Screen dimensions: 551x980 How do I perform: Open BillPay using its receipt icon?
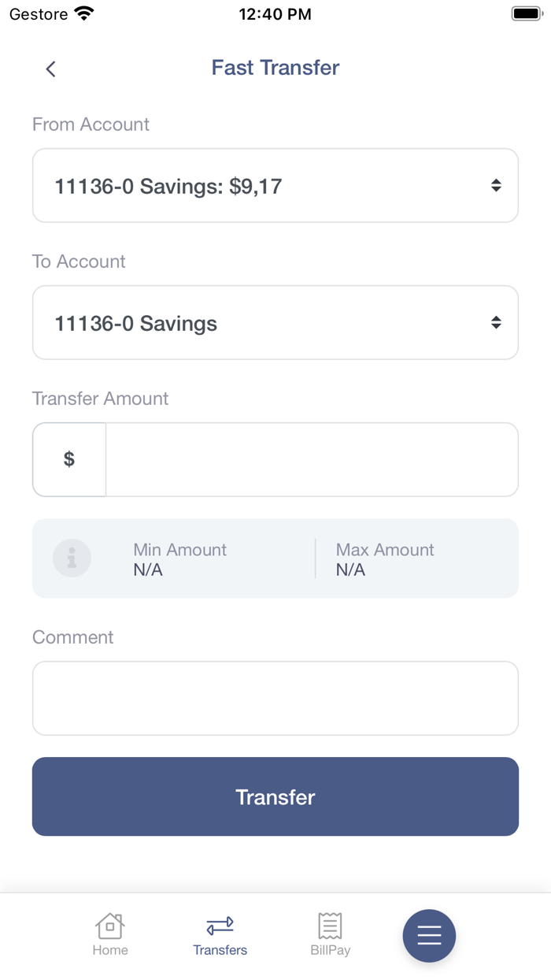[x=330, y=926]
